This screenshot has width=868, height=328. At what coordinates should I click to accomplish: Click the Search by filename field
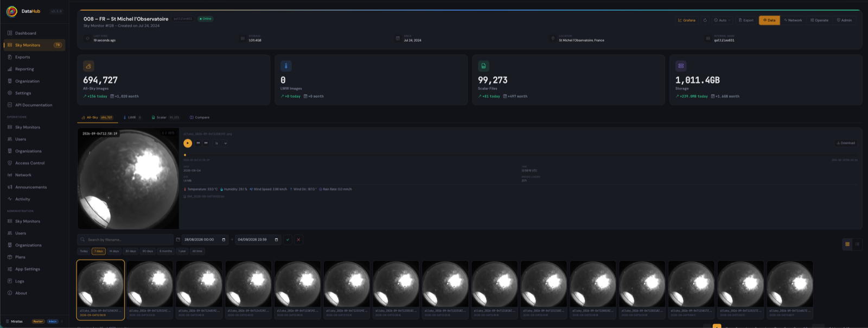125,239
